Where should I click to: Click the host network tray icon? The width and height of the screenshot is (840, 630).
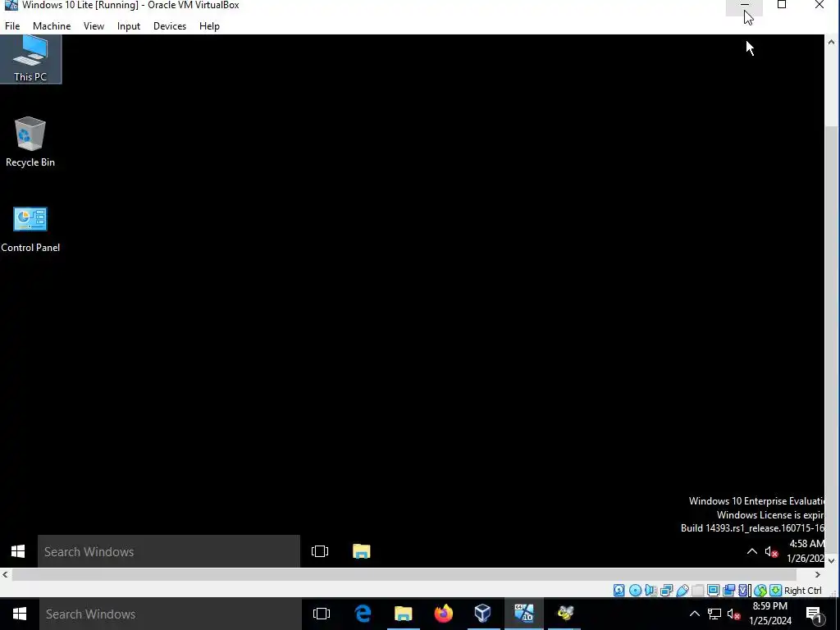pos(714,614)
